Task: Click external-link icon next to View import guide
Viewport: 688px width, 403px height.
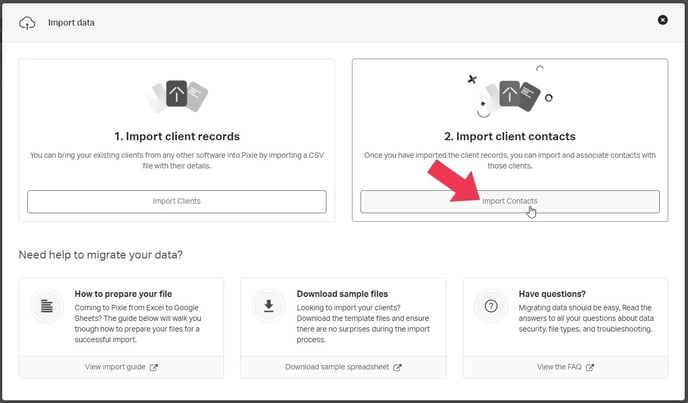Action: pos(153,367)
